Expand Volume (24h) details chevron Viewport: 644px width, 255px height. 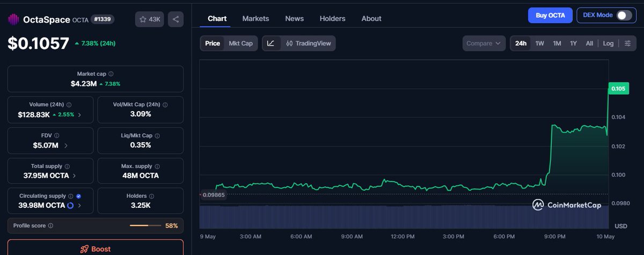click(x=80, y=115)
